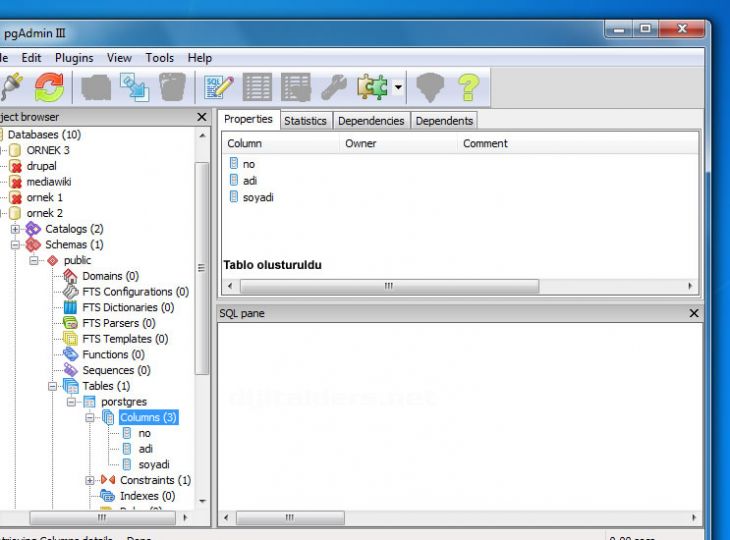Select Databases (10) in tree
730x540 pixels.
pos(44,135)
